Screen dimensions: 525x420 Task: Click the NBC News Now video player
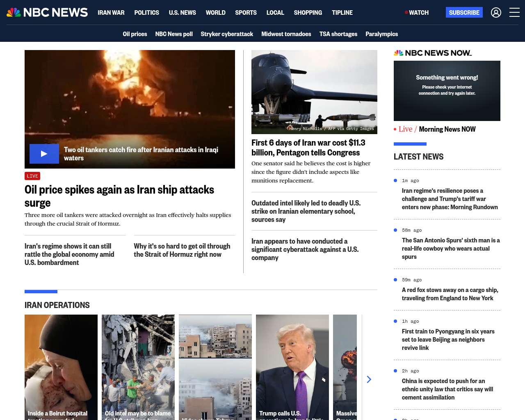pyautogui.click(x=447, y=91)
